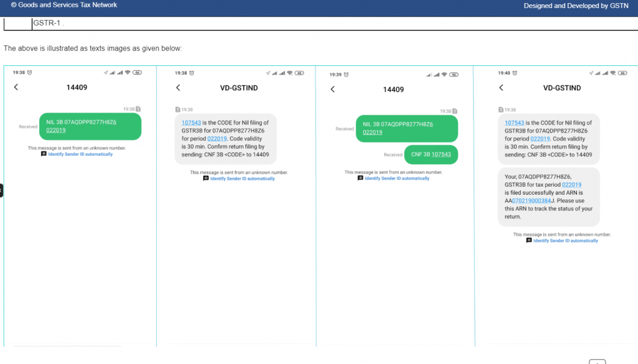Click SIM icon beside timestamp in 19:40 VD-GSTIND chat
638x364 pixels.
tap(501, 110)
